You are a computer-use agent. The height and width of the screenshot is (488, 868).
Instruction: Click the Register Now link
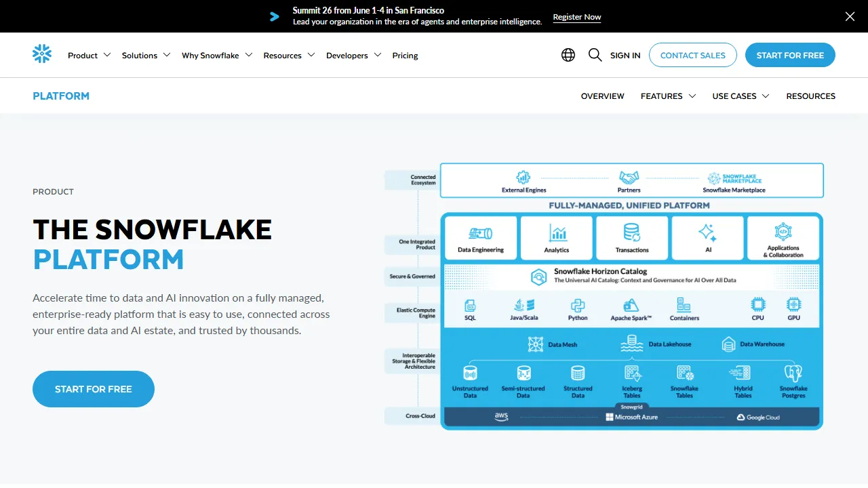tap(577, 17)
